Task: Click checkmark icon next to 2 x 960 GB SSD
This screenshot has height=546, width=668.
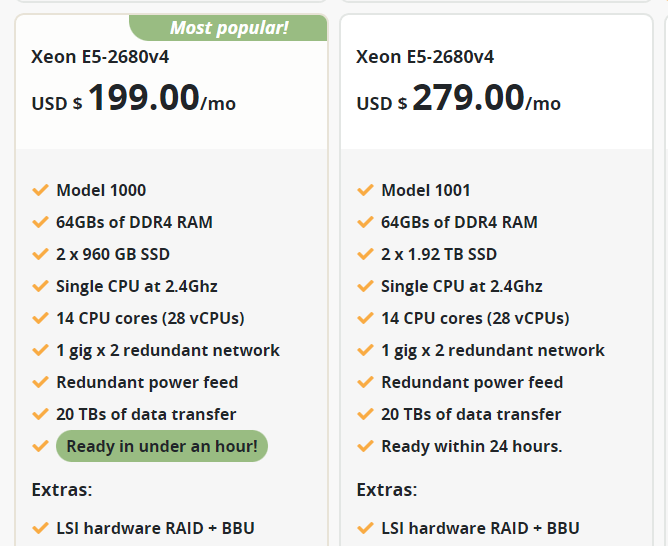Action: coord(40,254)
